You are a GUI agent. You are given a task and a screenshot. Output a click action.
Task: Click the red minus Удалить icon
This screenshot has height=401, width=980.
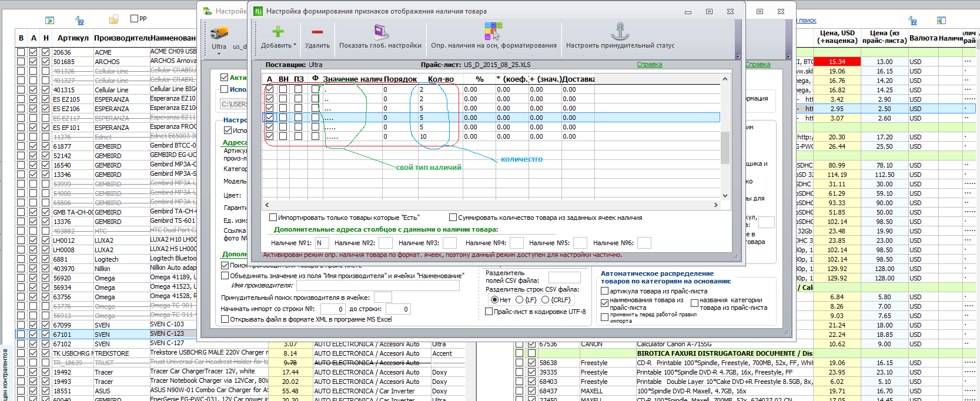[x=317, y=32]
